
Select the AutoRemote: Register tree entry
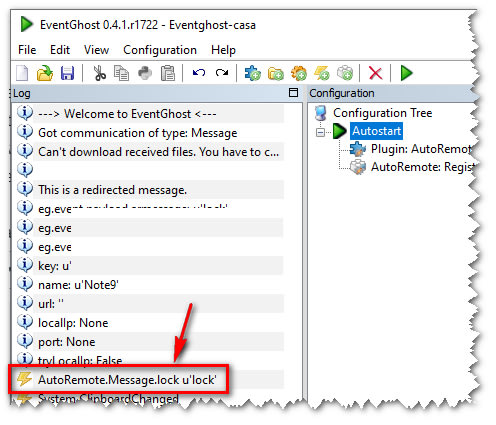pos(423,167)
